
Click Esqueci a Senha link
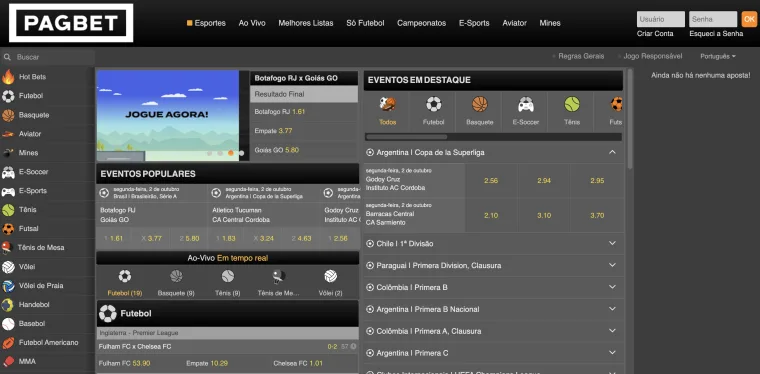pyautogui.click(x=716, y=33)
